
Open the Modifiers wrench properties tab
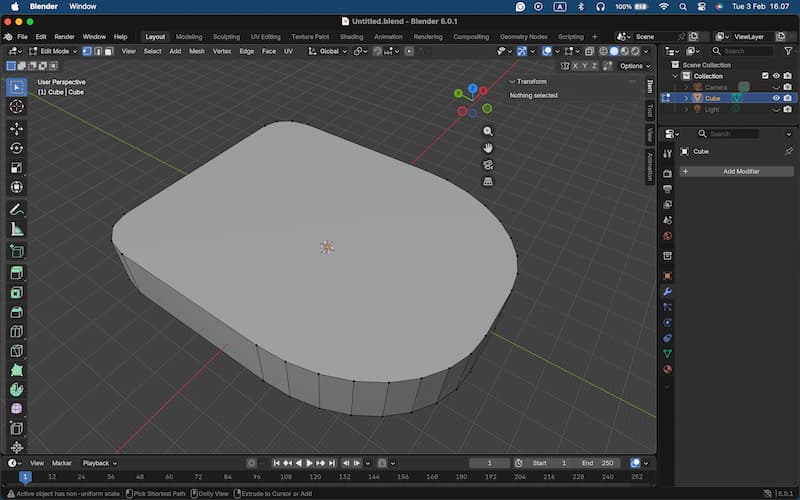point(667,292)
